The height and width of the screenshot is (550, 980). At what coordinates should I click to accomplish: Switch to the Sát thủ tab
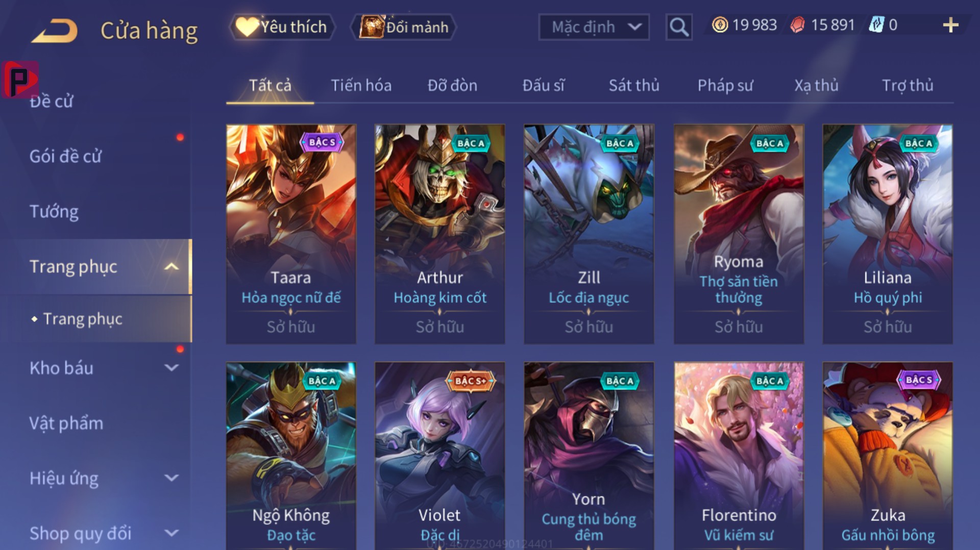634,85
